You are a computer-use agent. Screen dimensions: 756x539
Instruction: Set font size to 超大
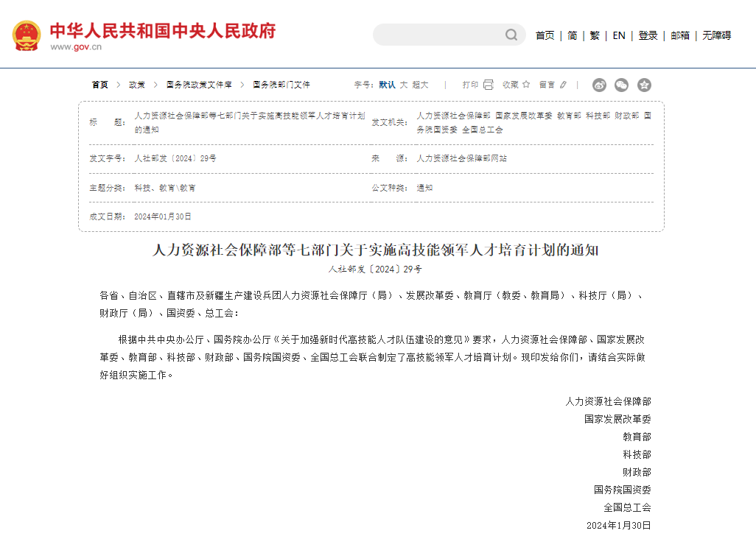tap(420, 85)
